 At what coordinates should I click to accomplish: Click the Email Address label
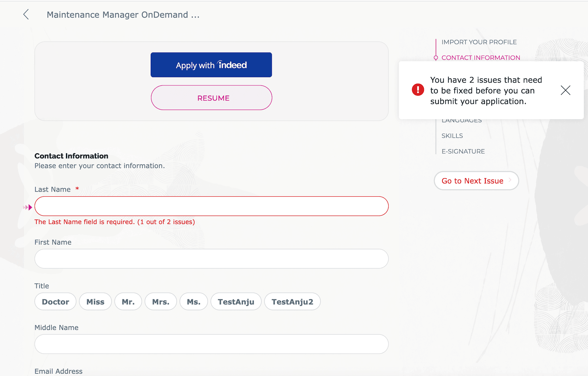pos(59,371)
